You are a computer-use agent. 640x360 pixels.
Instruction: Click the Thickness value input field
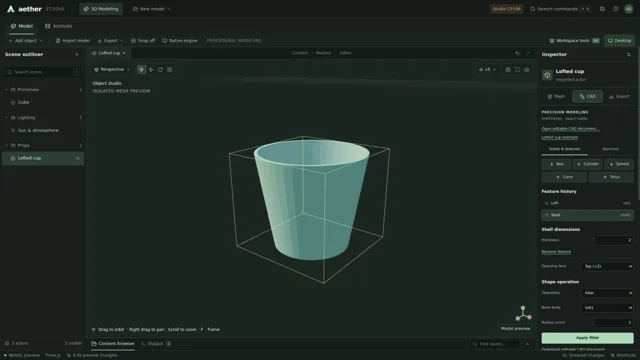click(x=614, y=240)
